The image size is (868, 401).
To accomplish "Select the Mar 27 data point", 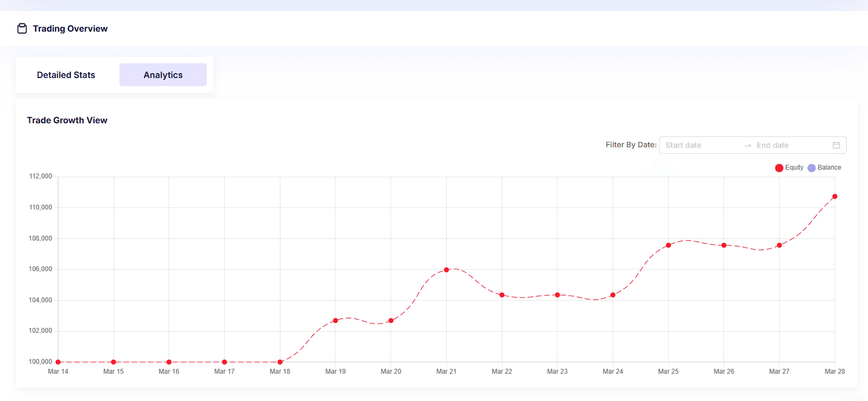I will coord(779,246).
